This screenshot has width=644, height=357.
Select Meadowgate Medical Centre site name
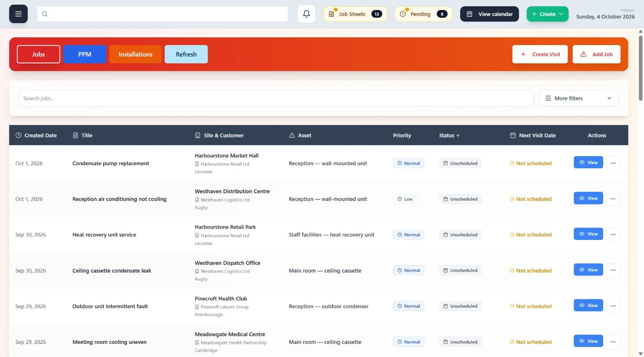point(230,334)
